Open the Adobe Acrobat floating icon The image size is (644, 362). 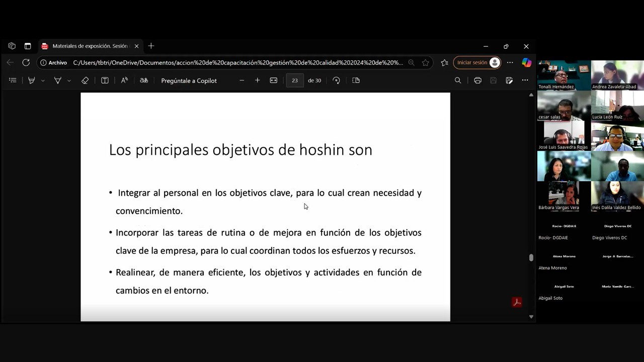pyautogui.click(x=517, y=302)
